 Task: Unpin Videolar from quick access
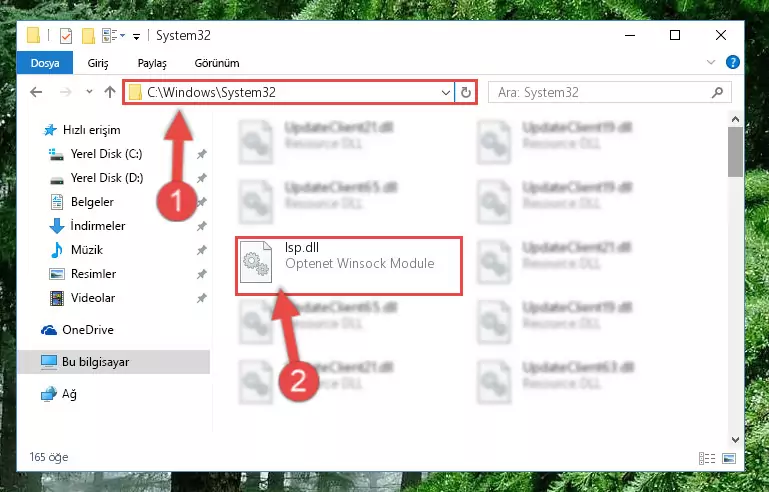(x=201, y=298)
